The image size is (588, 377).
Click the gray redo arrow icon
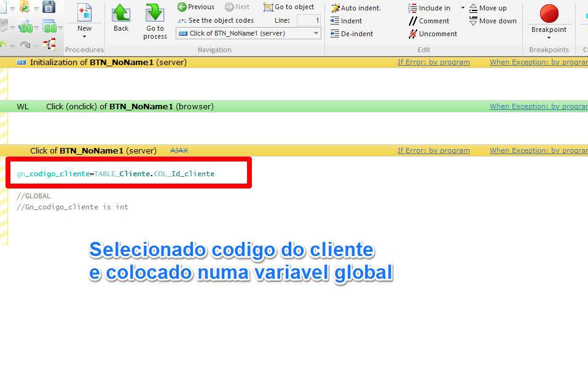[25, 45]
